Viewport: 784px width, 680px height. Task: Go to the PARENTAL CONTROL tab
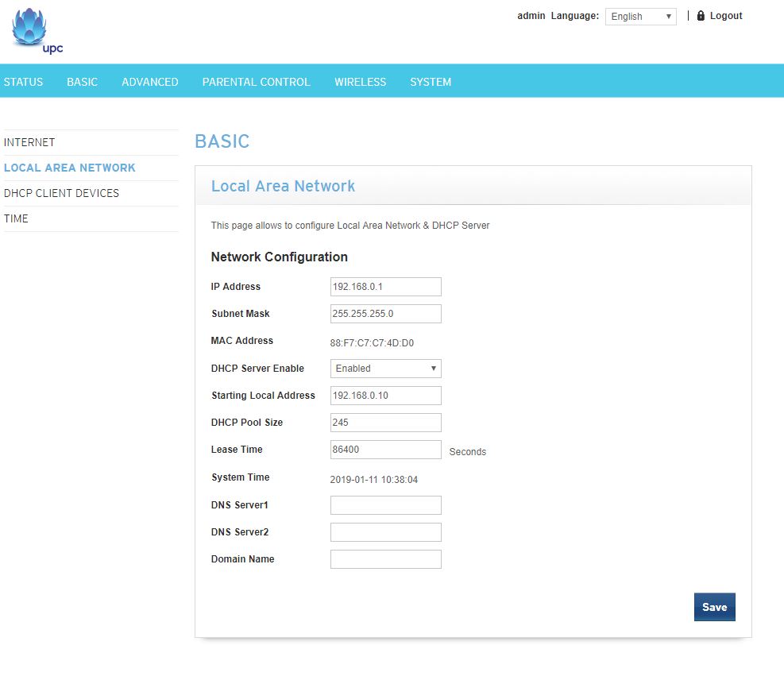[x=256, y=82]
